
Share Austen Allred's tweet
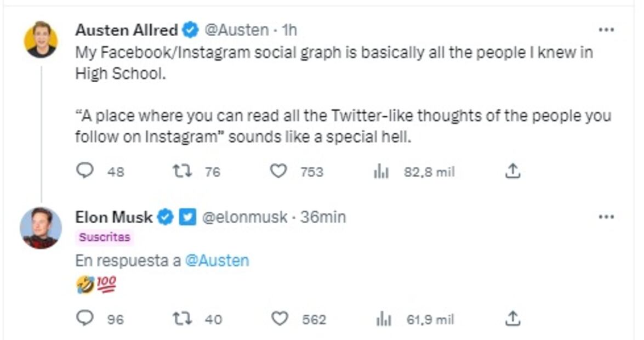pyautogui.click(x=512, y=172)
